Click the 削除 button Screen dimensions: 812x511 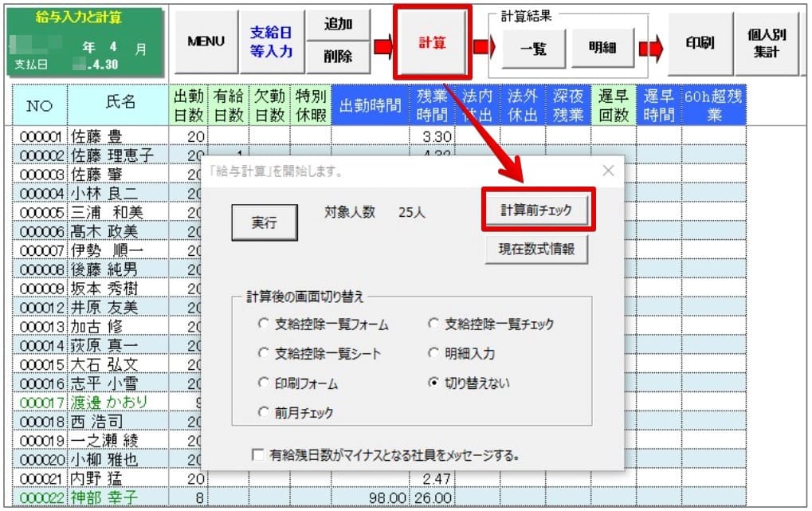tap(338, 57)
